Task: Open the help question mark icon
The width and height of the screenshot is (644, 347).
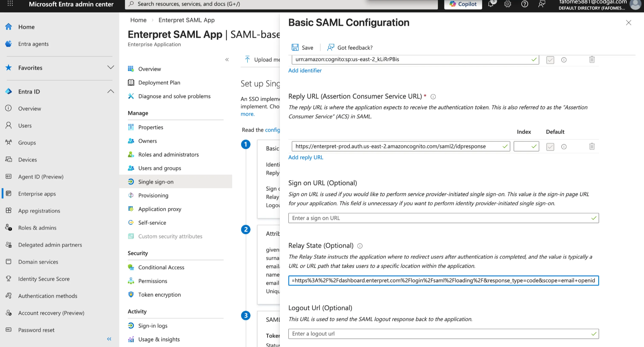Action: coord(525,4)
